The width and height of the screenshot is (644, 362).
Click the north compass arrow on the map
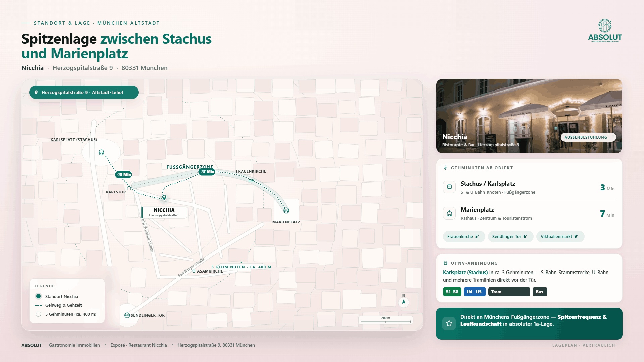(x=404, y=302)
